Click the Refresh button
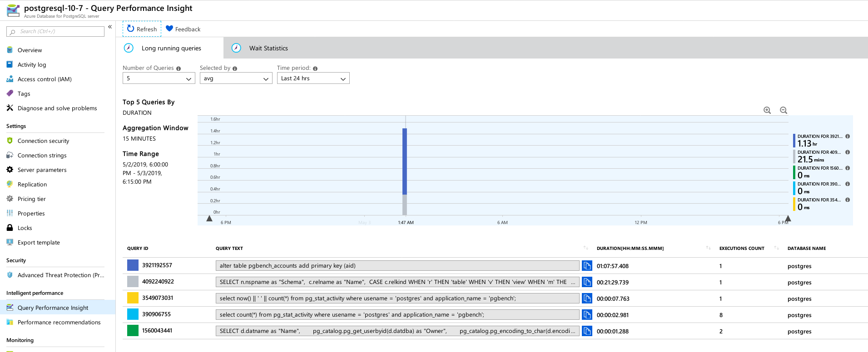Screen dimensions: 868x352 click(x=142, y=29)
